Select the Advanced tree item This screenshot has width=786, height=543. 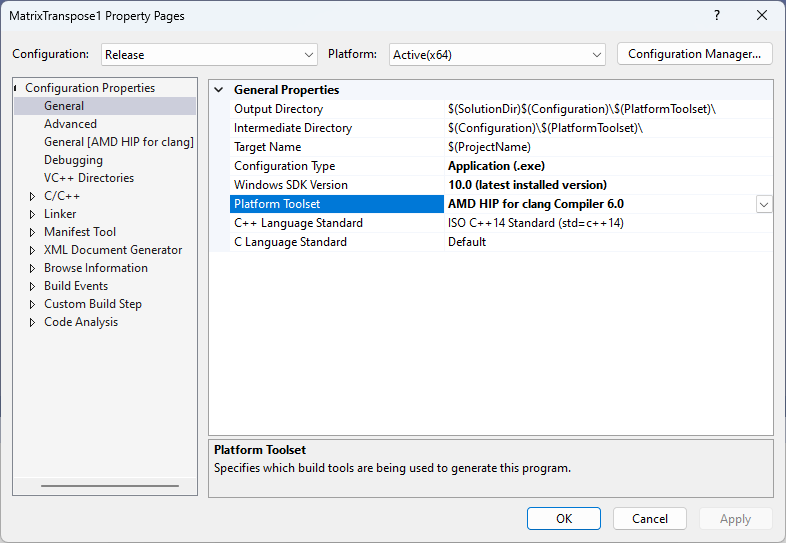[70, 124]
